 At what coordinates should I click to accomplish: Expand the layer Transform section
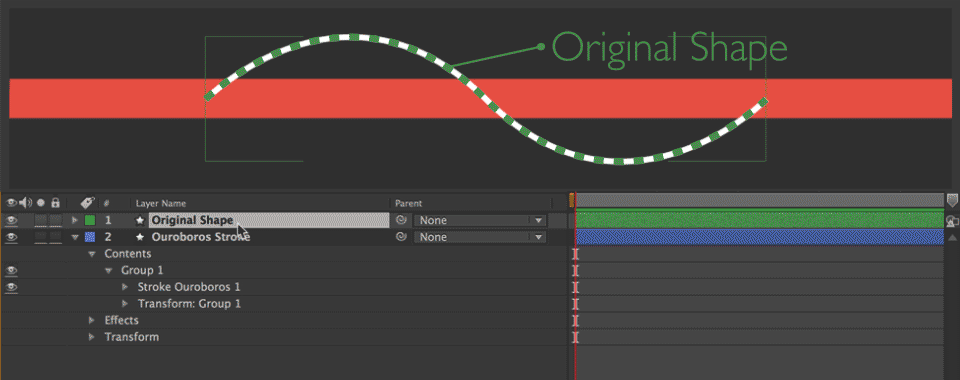92,337
